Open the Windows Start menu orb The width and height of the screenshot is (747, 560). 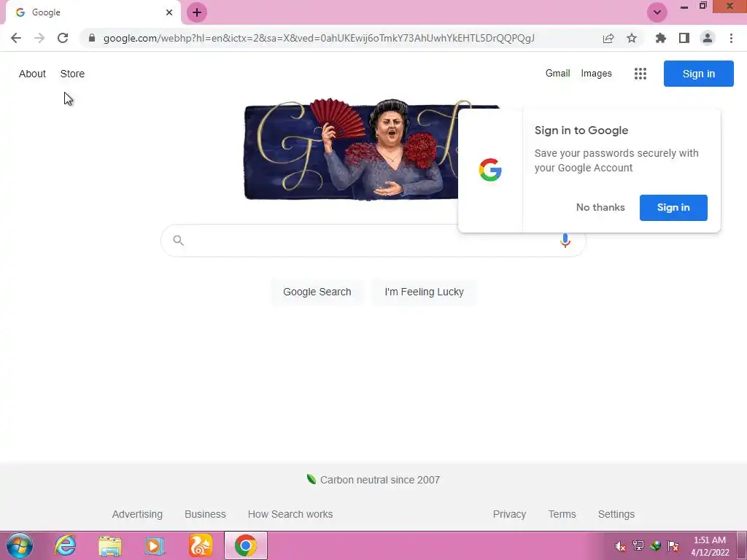tap(20, 545)
